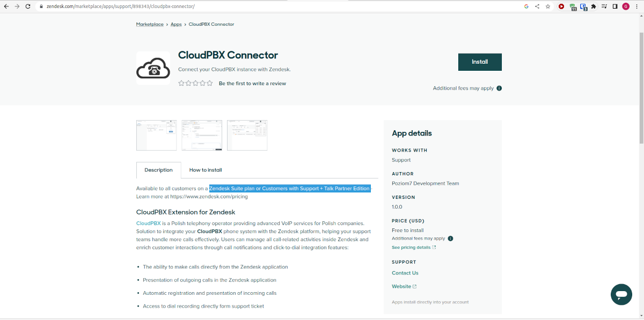Go back to the previous page
Screen dimensions: 644x320
click(x=6, y=6)
